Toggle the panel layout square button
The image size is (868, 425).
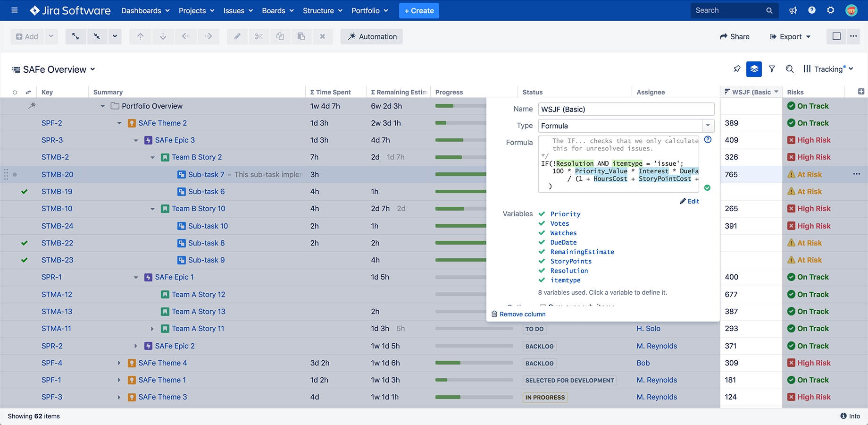click(x=836, y=36)
